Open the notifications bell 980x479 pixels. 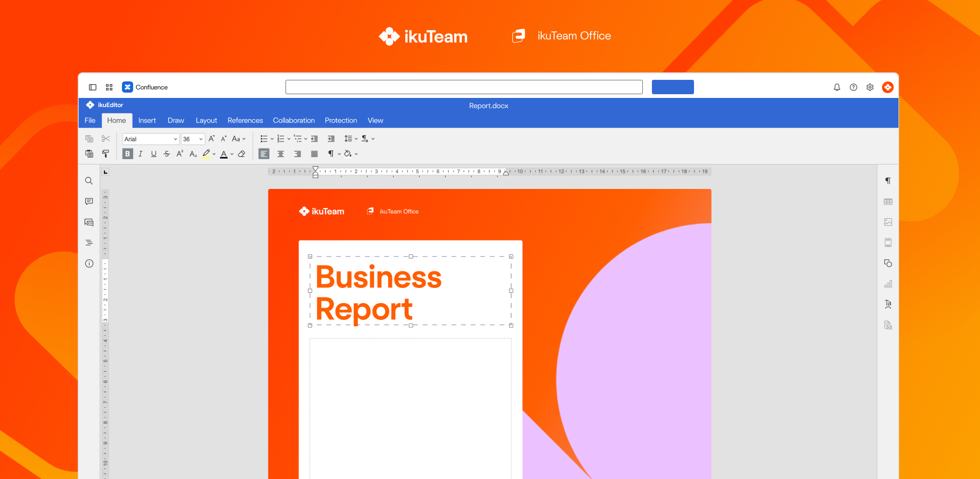point(837,87)
